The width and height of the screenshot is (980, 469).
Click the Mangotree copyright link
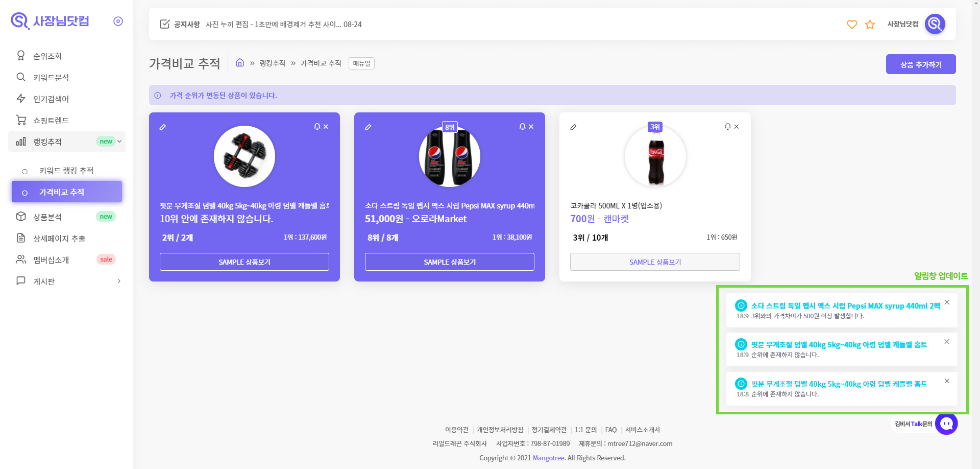point(548,458)
